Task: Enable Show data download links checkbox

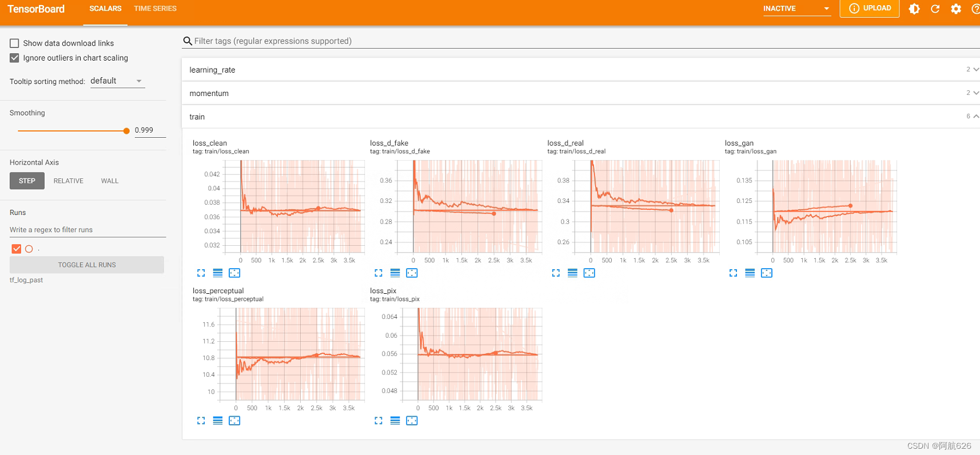Action: (14, 43)
